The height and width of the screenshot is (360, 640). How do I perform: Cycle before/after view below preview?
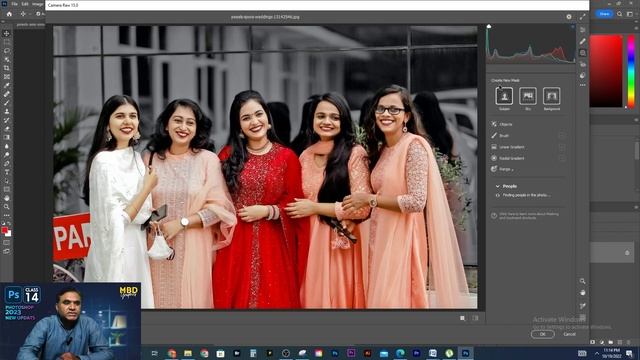coord(476,318)
